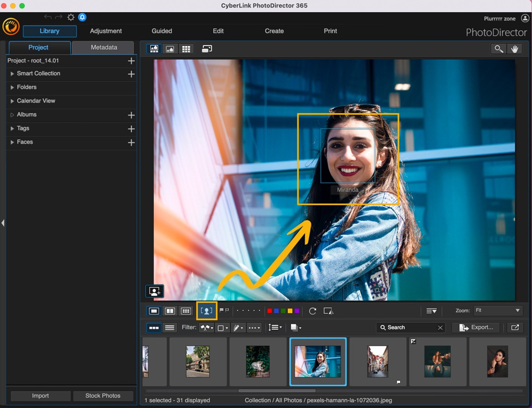
Task: Select the Zoom magnifier tool
Action: (498, 48)
